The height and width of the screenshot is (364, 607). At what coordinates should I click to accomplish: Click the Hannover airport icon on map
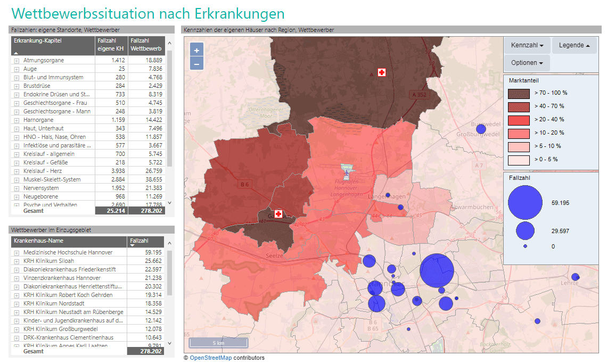coord(347,171)
